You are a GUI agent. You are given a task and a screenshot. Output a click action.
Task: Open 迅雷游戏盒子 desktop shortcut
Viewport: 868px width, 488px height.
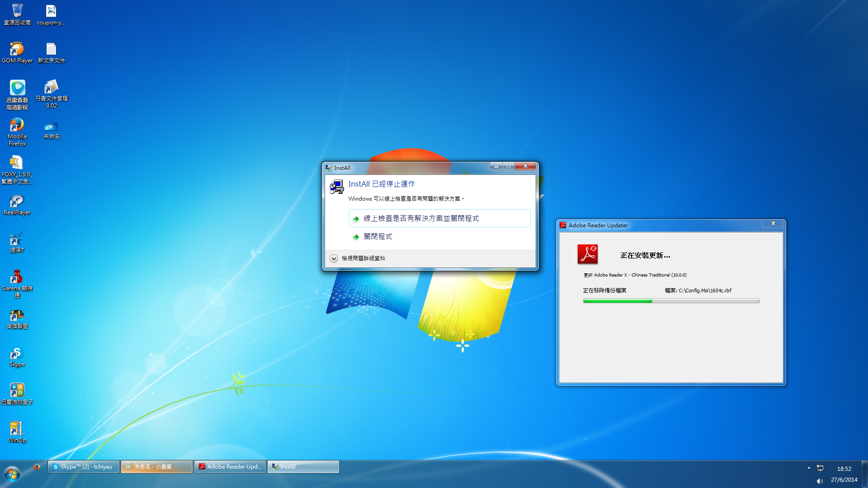click(17, 394)
